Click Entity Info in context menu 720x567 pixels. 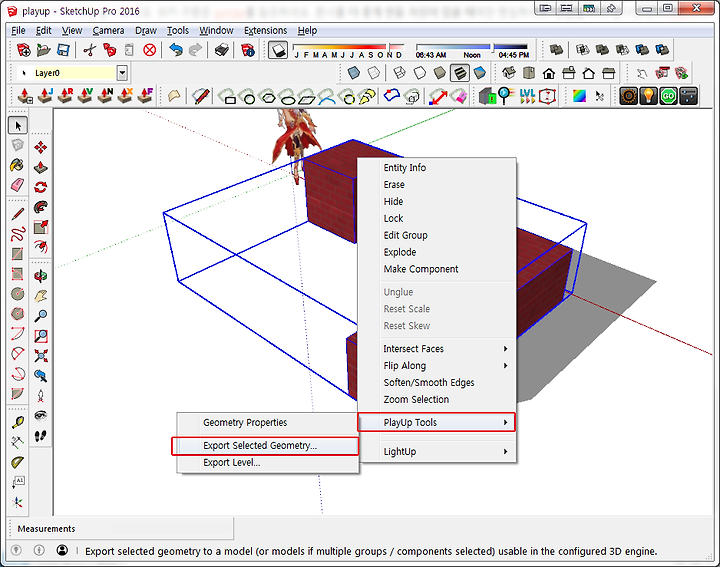(x=436, y=168)
